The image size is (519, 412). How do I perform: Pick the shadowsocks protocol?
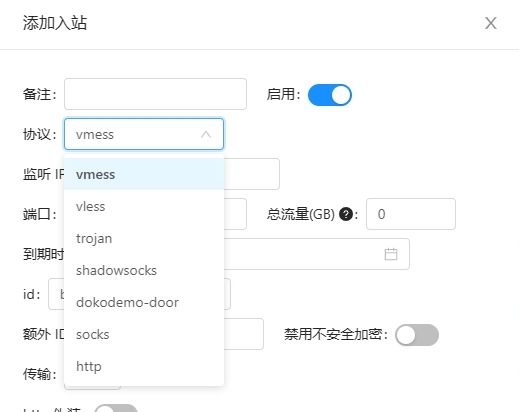(x=144, y=270)
